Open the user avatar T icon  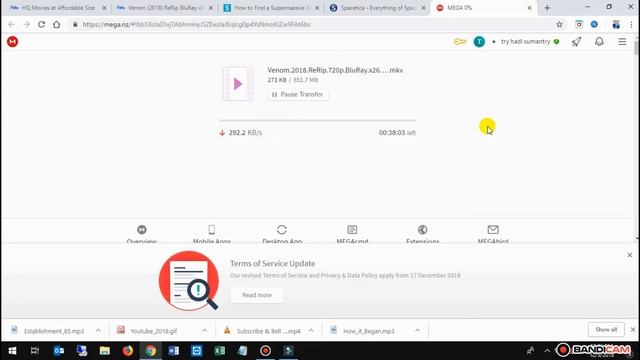(x=479, y=42)
